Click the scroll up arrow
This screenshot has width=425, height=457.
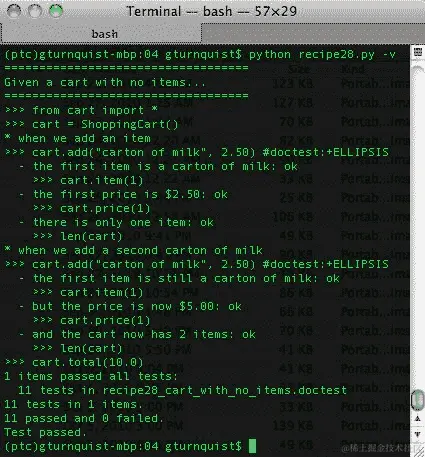point(418,418)
